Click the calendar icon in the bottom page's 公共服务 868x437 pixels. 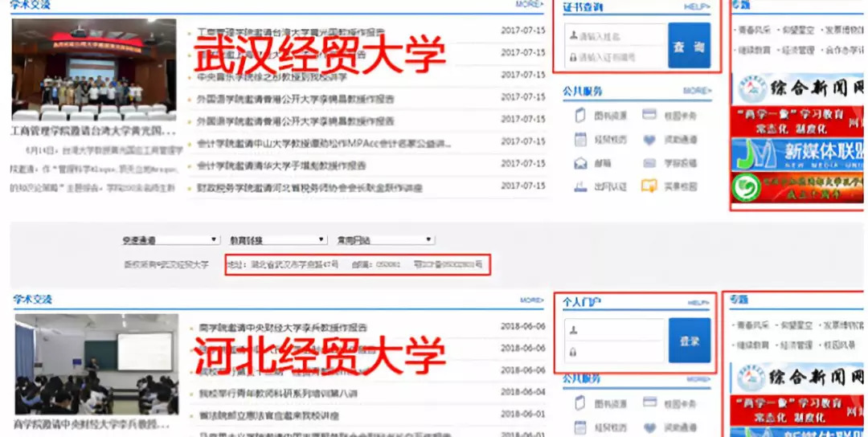tap(580, 427)
